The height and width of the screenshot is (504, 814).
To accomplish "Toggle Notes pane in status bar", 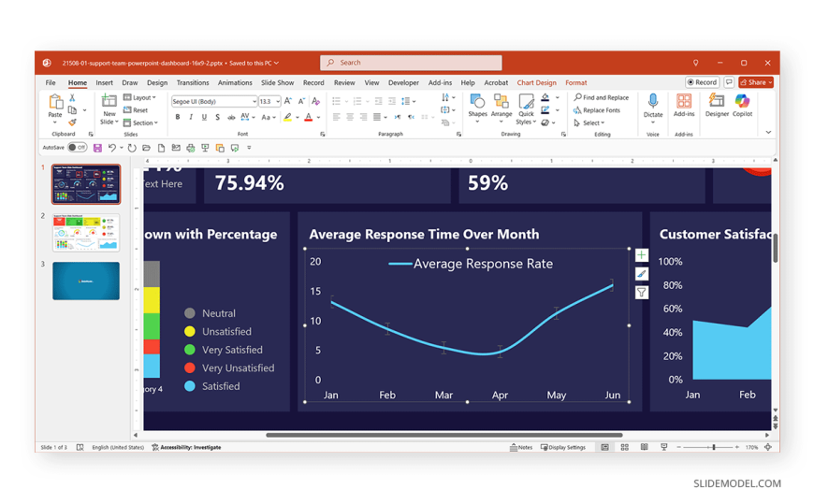I will (521, 447).
